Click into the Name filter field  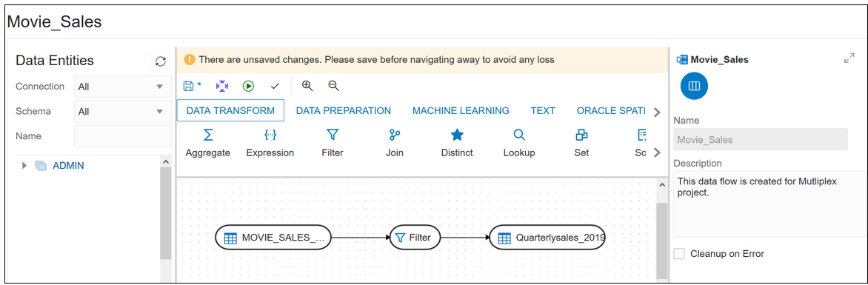(123, 136)
